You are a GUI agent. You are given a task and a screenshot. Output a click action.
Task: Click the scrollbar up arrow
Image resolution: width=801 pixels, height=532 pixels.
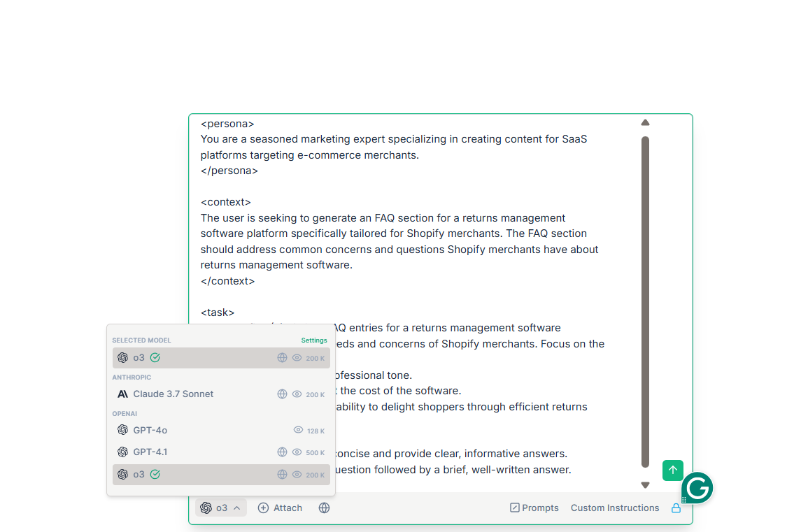coord(645,122)
